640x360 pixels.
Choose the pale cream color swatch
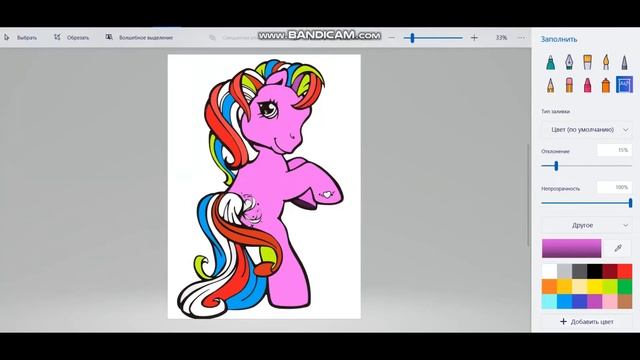580,287
